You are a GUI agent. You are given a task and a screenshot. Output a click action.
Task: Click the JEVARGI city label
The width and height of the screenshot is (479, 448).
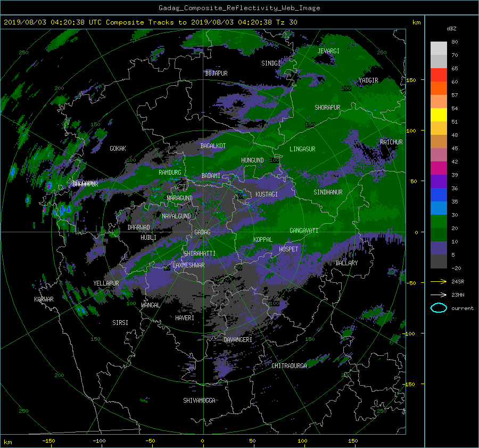coord(328,51)
